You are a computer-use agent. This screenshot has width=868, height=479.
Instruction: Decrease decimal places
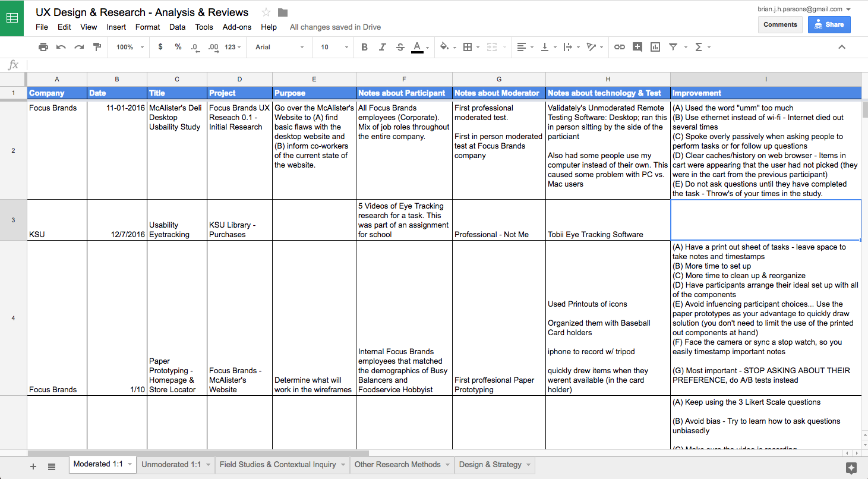(195, 47)
